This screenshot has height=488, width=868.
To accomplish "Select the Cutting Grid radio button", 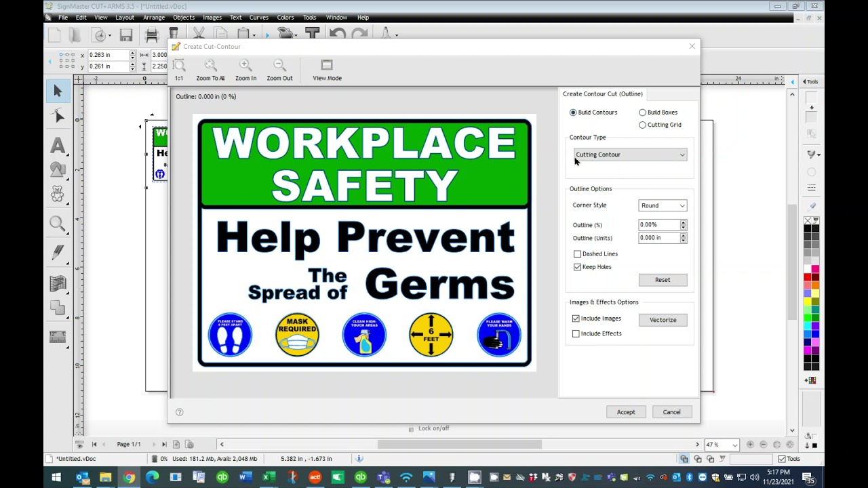I will click(x=642, y=125).
